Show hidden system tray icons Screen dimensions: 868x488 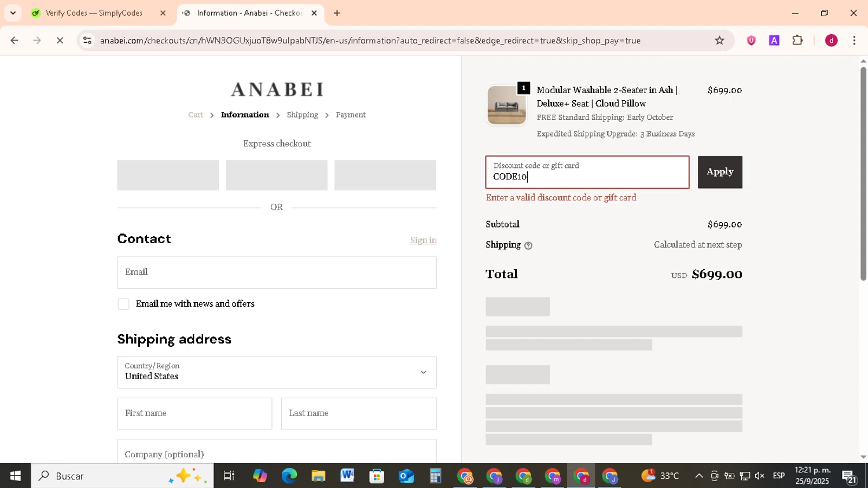point(699,476)
